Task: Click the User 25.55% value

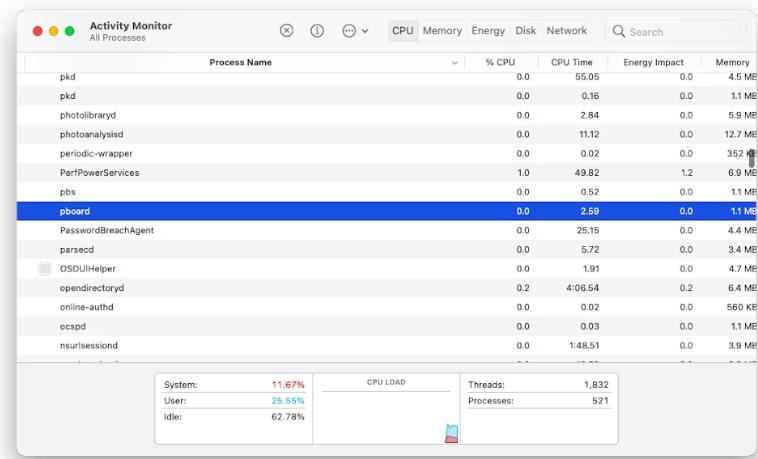Action: pos(288,401)
